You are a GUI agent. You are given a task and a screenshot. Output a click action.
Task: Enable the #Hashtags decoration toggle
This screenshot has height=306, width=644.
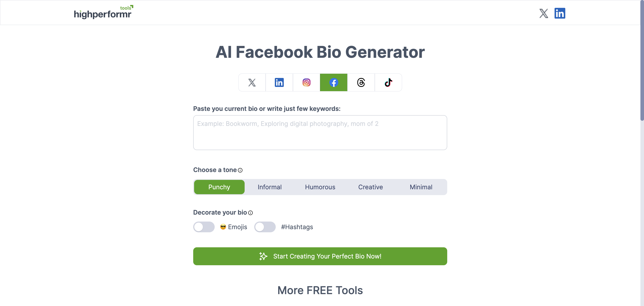265,227
